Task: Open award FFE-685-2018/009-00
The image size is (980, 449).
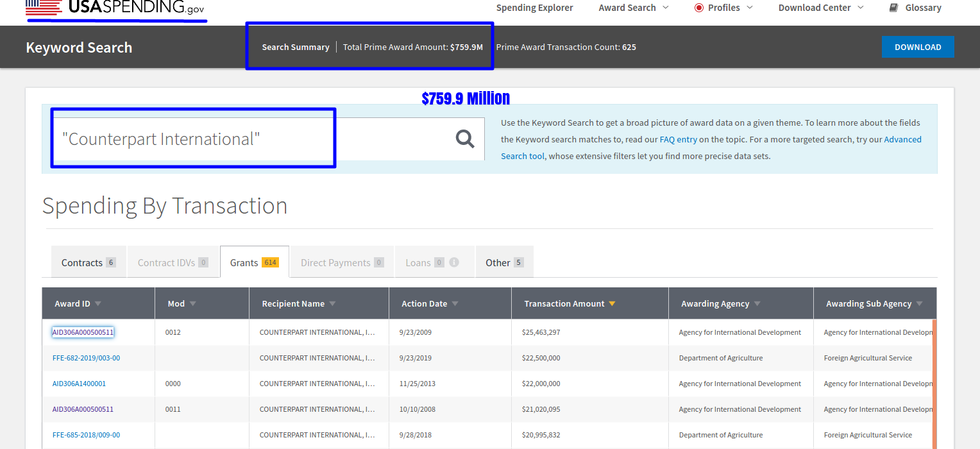Action: (86, 435)
